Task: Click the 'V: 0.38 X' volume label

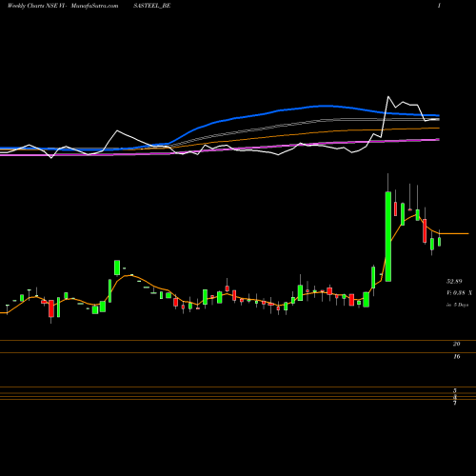Action: (459, 293)
